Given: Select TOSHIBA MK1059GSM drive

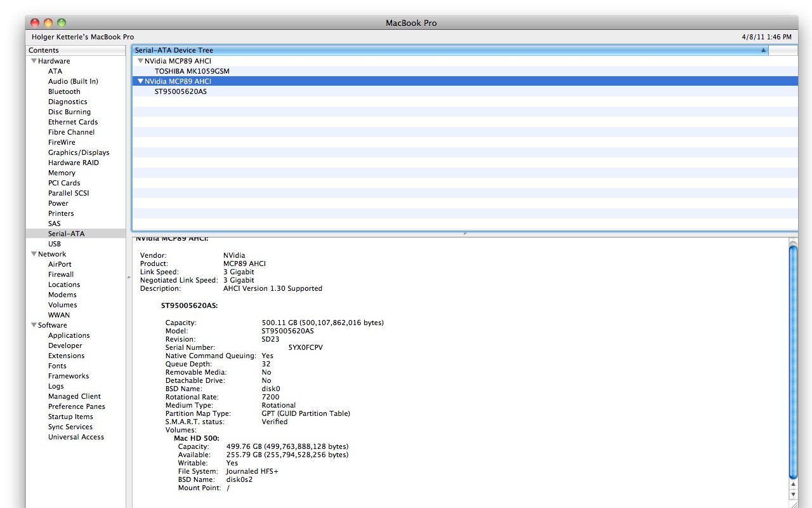Looking at the screenshot, I should (x=192, y=71).
